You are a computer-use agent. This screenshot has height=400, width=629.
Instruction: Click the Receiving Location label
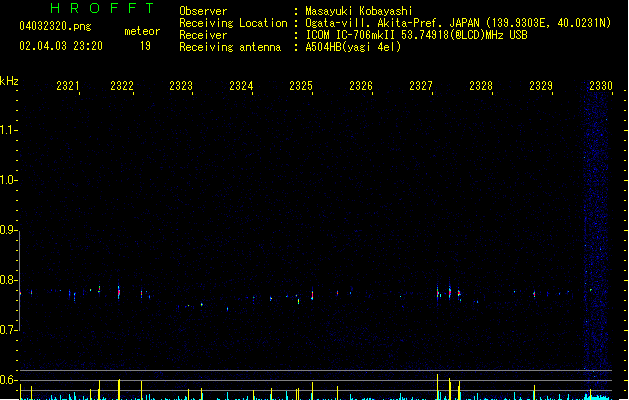(233, 23)
